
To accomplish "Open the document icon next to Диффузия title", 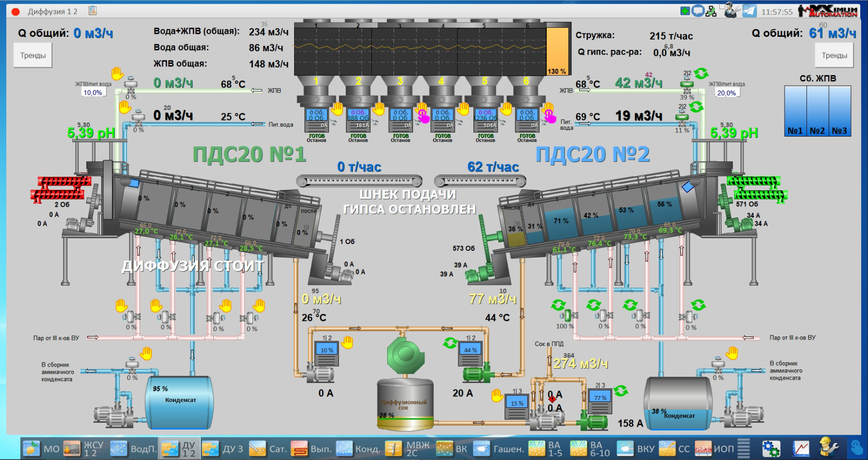I will pyautogui.click(x=93, y=11).
